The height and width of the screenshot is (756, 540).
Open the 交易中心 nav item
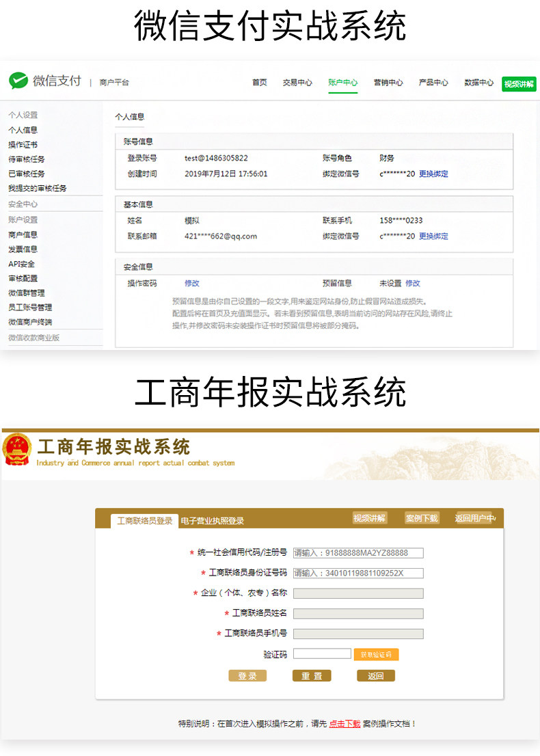tap(297, 83)
